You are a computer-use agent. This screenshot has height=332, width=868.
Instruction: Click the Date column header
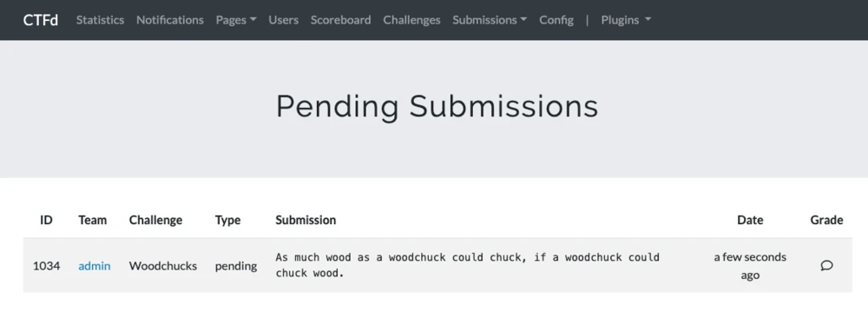coord(750,220)
